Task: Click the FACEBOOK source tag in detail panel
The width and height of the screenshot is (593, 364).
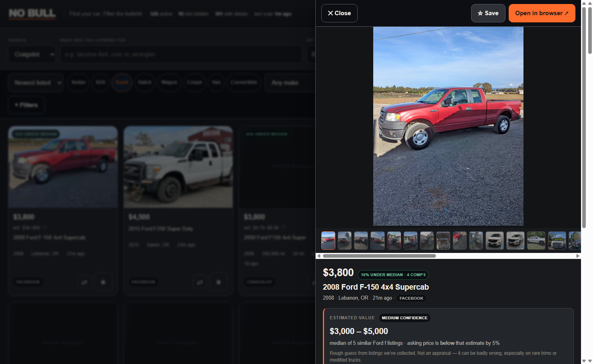Action: [411, 298]
